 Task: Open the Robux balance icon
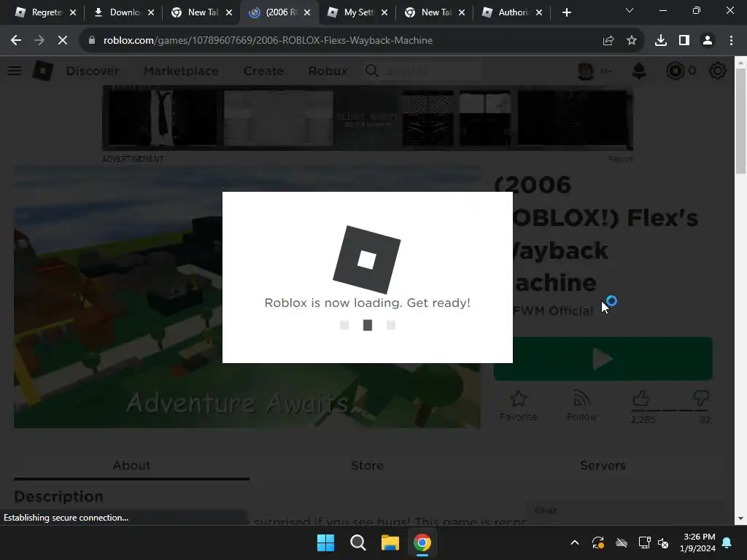[x=675, y=71]
